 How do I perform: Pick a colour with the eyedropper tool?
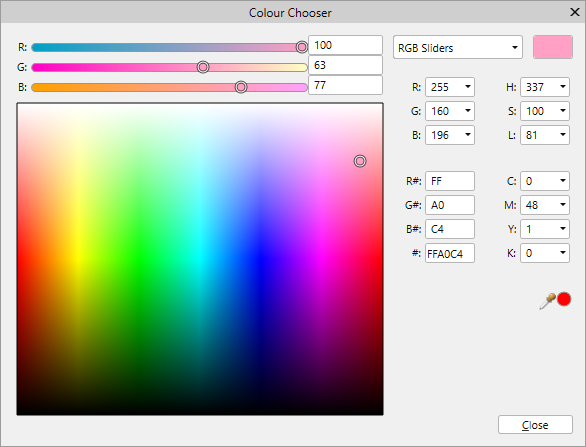point(547,301)
